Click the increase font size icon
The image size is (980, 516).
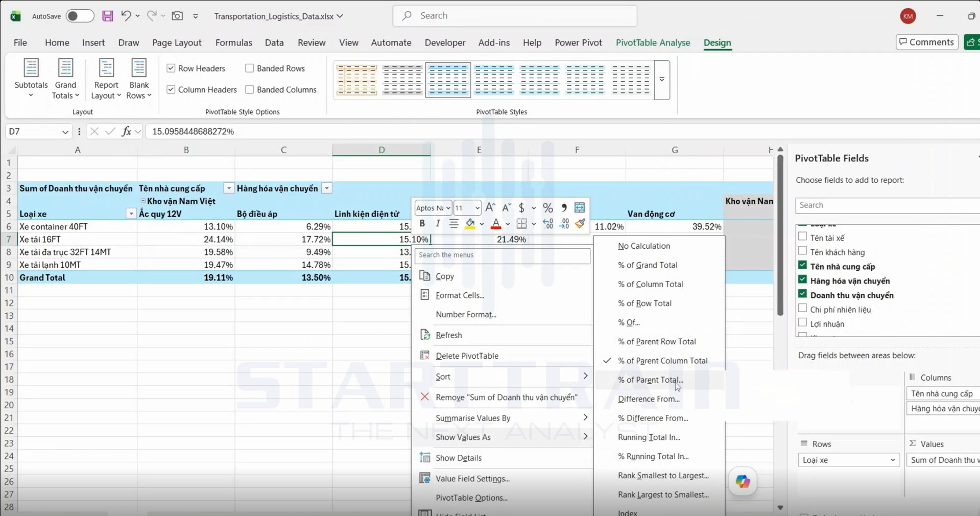490,207
